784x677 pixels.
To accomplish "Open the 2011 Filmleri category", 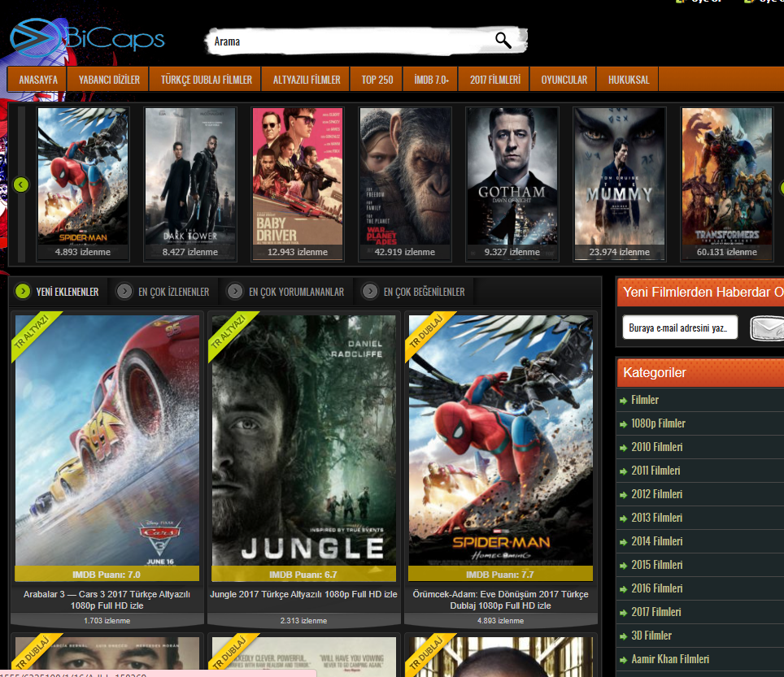I will coord(656,470).
